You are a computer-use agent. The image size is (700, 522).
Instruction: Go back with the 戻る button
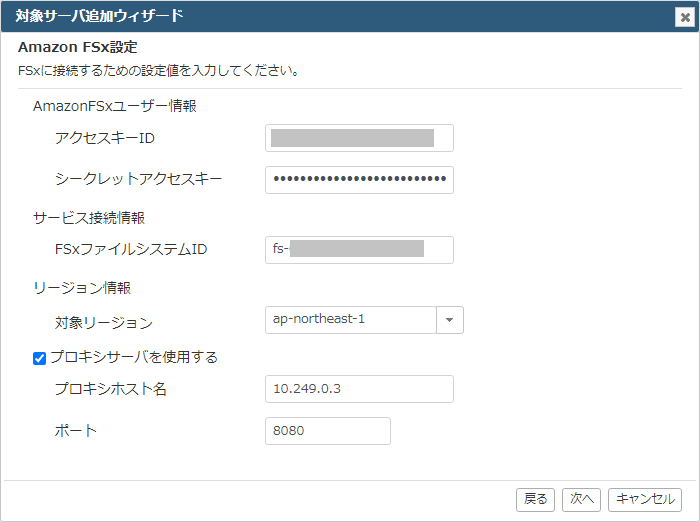click(x=535, y=499)
